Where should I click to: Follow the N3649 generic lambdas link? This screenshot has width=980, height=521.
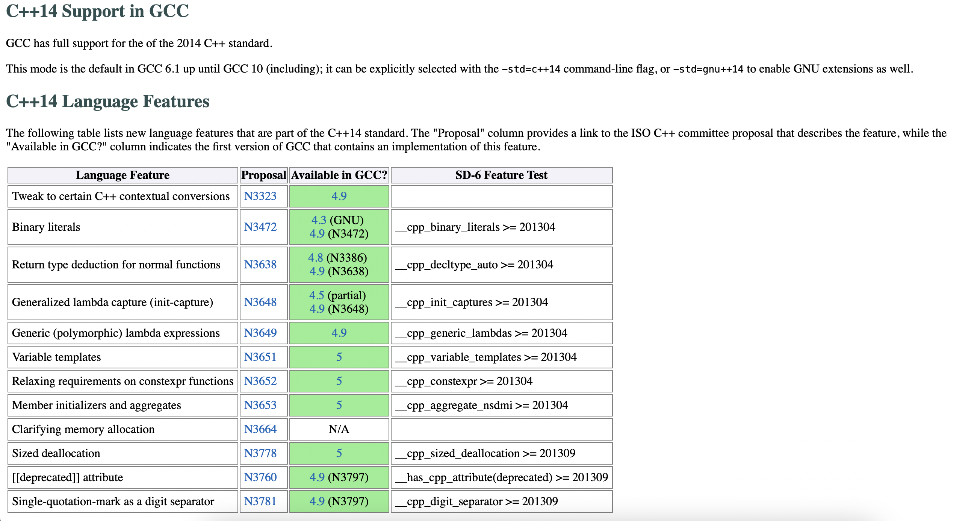(260, 333)
